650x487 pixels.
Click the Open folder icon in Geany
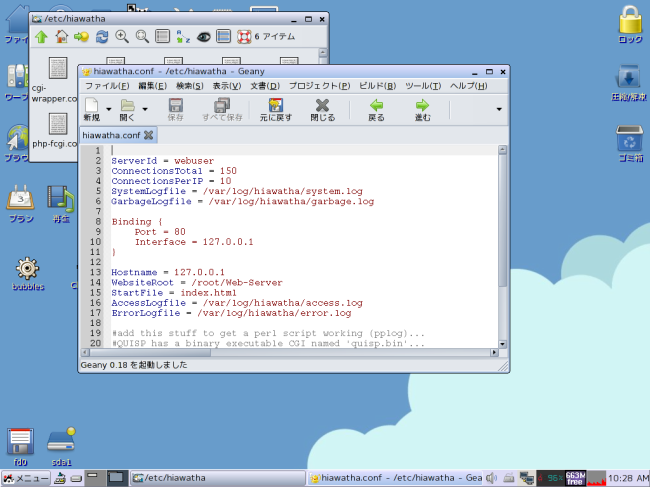[127, 105]
